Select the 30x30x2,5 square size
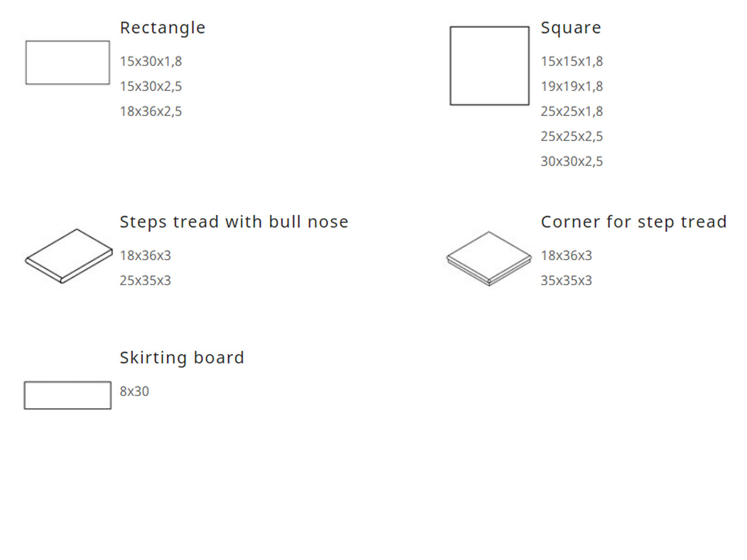The width and height of the screenshot is (747, 560). coord(571,162)
